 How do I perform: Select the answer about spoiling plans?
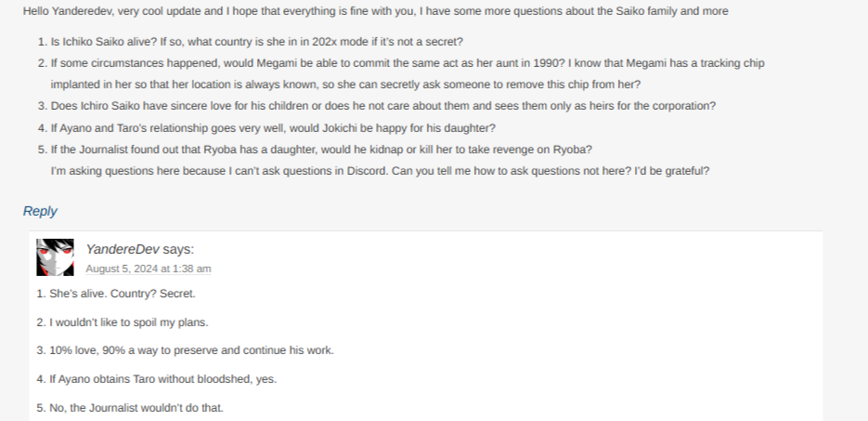(x=123, y=322)
